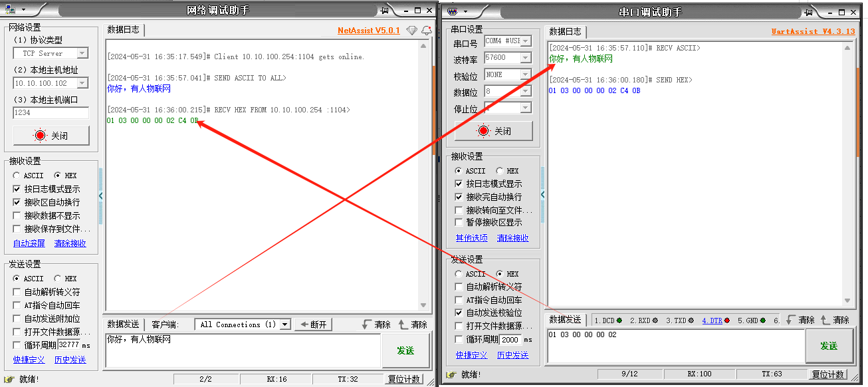Image resolution: width=868 pixels, height=387 pixels.
Task: Open the protocol type TCP Server dropdown
Action: 82,53
